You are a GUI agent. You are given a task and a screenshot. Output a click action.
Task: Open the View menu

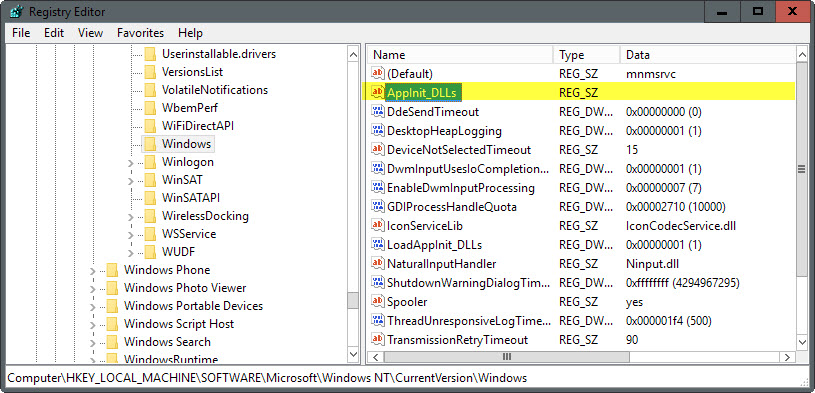pyautogui.click(x=90, y=33)
